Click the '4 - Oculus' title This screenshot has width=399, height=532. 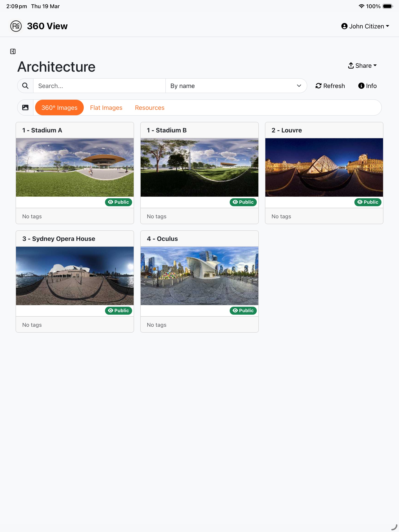[x=162, y=239]
